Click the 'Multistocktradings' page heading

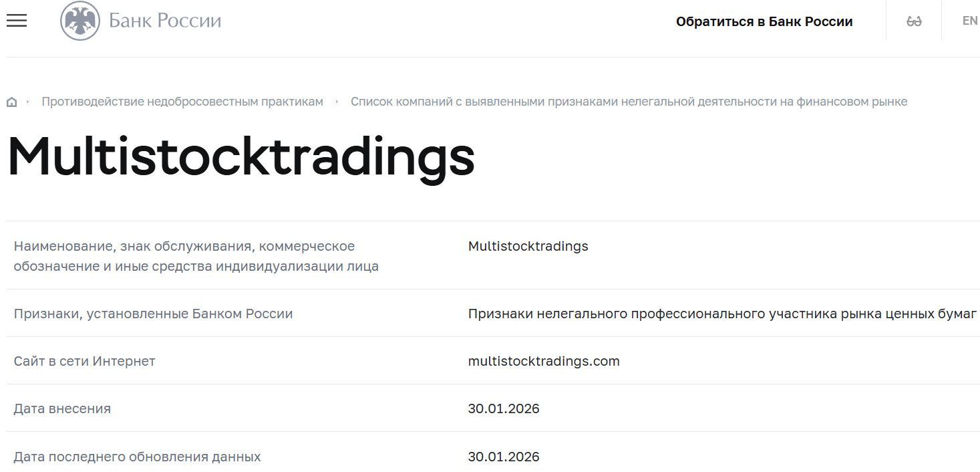coord(240,157)
